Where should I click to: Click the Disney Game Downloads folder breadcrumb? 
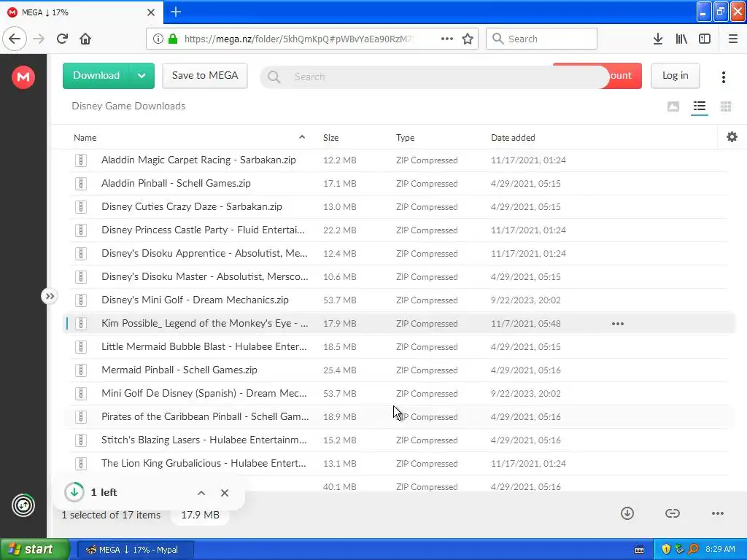[128, 106]
